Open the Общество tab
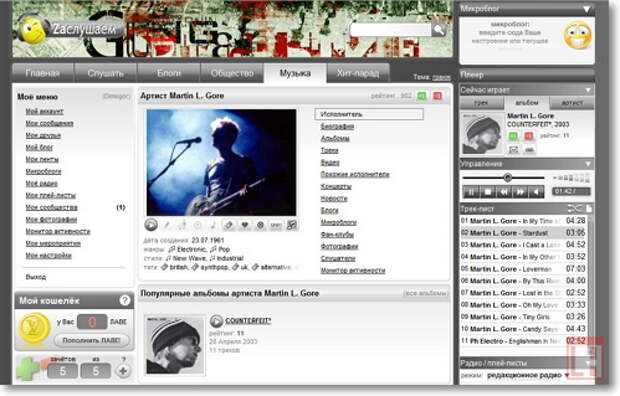Viewport: 620px width, 396px height. (x=232, y=73)
